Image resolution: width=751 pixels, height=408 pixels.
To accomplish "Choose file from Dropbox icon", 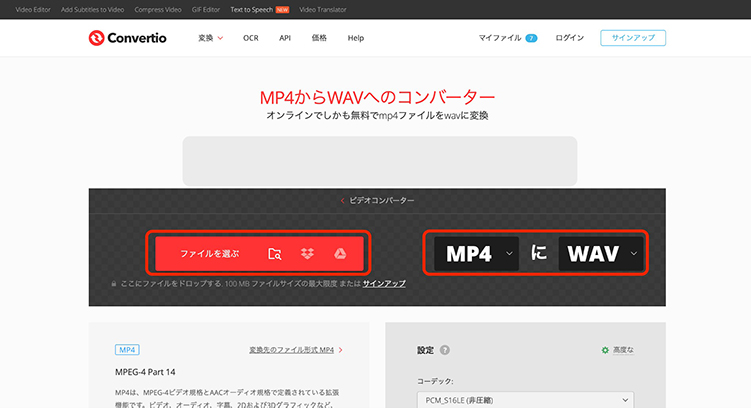I will coord(307,254).
